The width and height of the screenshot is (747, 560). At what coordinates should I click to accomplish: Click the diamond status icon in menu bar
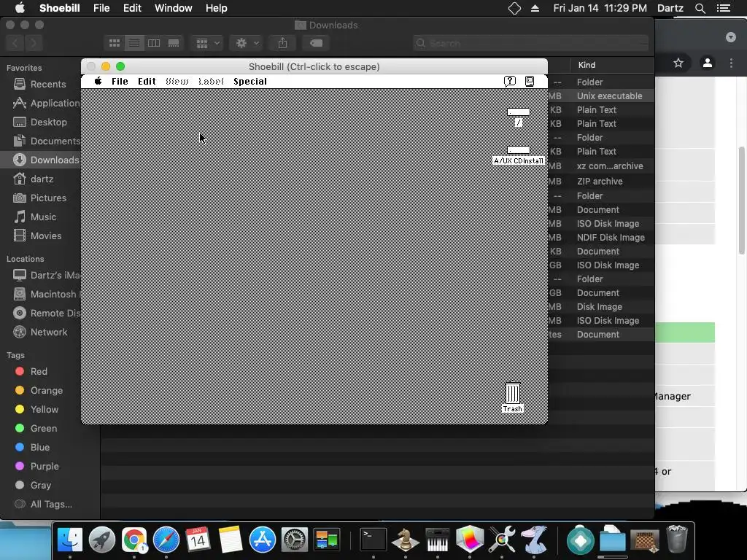click(x=514, y=8)
